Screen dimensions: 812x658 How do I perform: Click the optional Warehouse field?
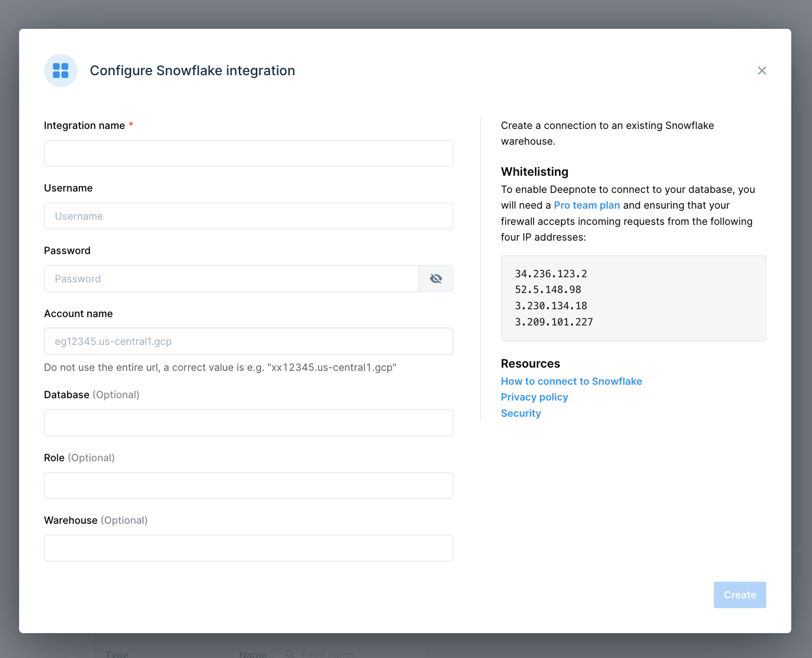coord(248,548)
